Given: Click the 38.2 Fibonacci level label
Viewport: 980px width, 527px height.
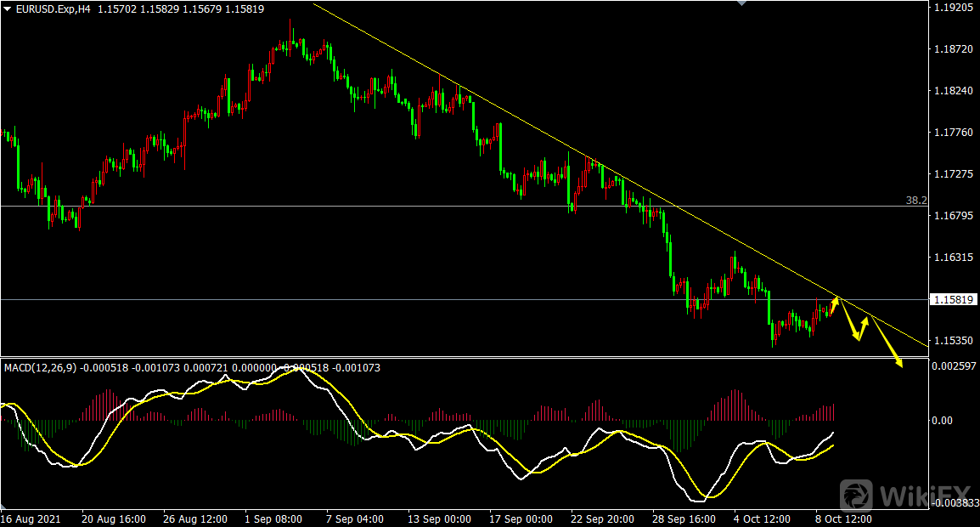Looking at the screenshot, I should (915, 201).
